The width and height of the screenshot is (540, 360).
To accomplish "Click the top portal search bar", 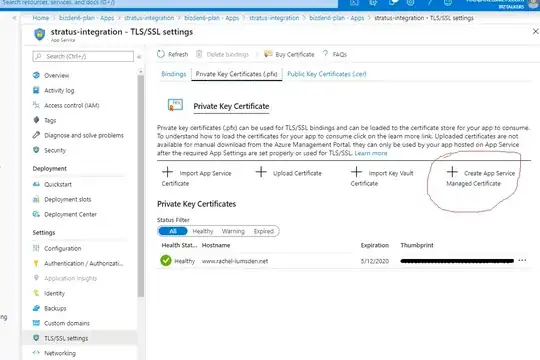I will click(169, 3).
